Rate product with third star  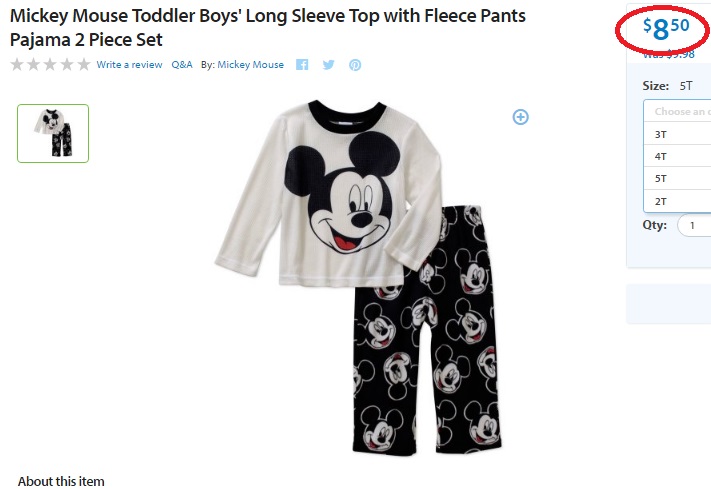coord(50,64)
